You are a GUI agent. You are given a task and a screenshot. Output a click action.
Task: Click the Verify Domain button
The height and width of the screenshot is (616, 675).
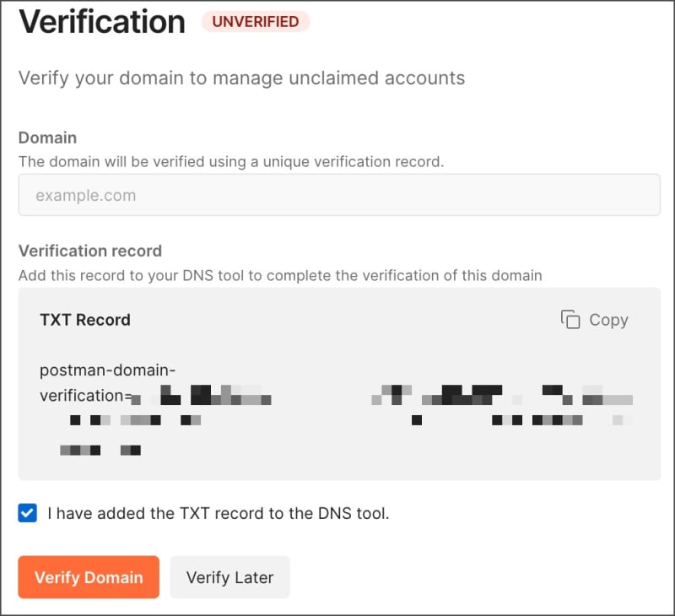click(88, 577)
